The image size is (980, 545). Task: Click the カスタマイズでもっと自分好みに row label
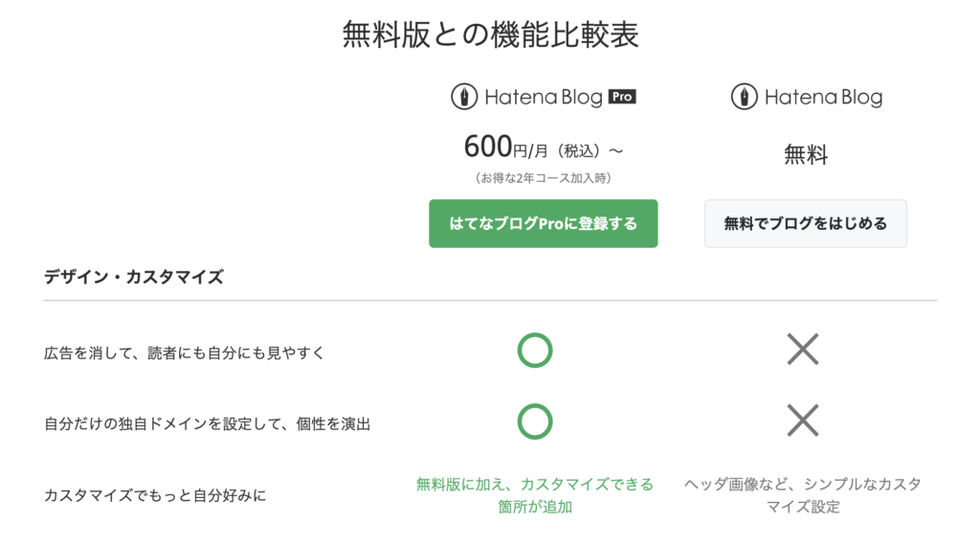pos(155,495)
